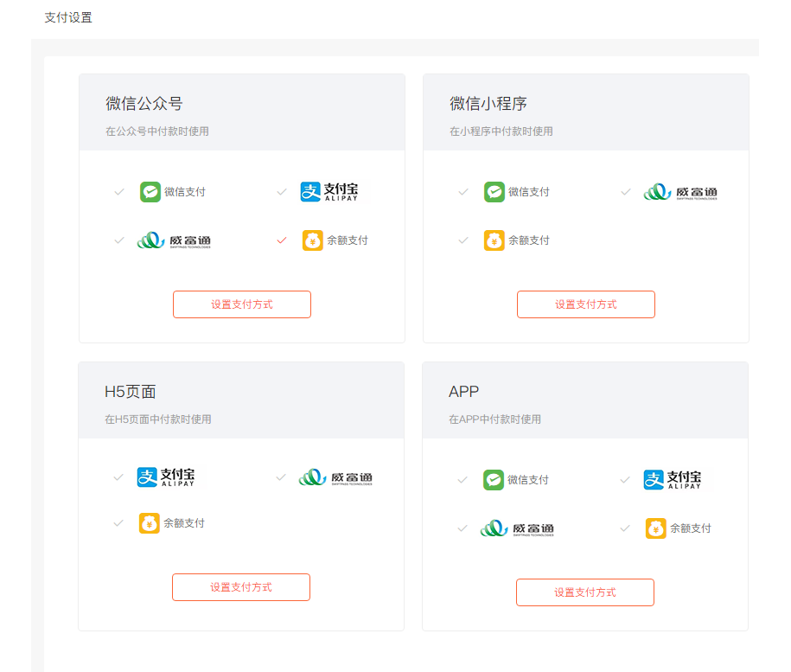Click Alipay logo in H5页面 card
The image size is (791, 672).
point(166,477)
